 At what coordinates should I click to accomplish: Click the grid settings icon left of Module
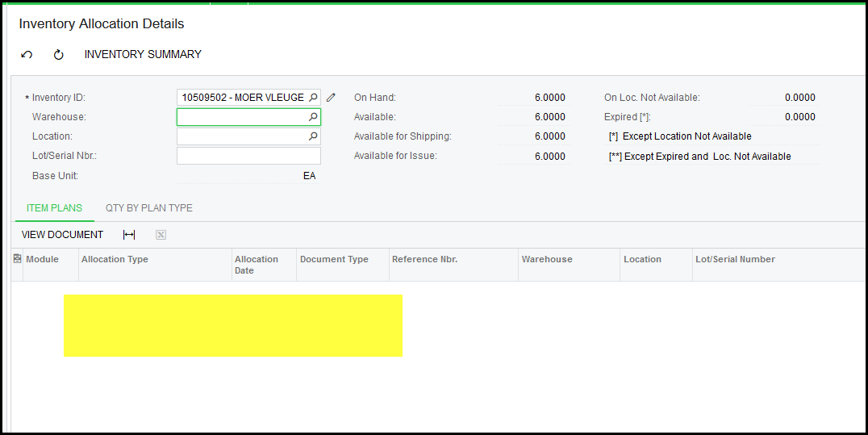coord(17,259)
